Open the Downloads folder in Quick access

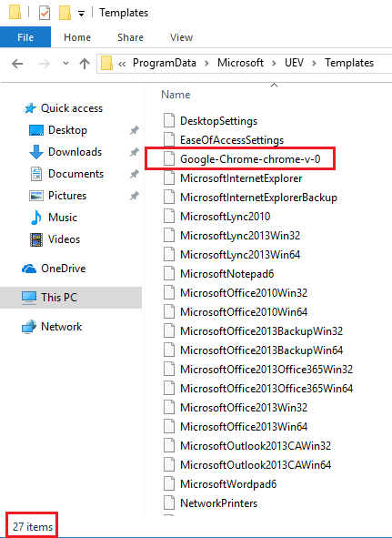tap(75, 152)
